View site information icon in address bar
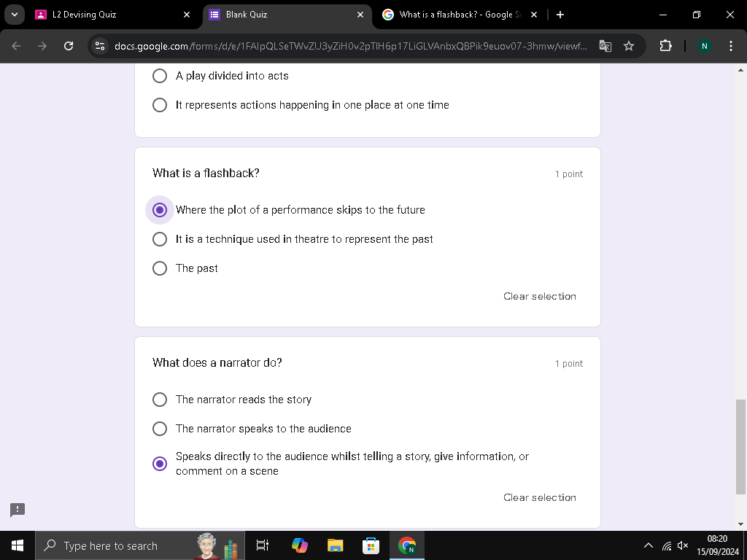 (x=100, y=46)
